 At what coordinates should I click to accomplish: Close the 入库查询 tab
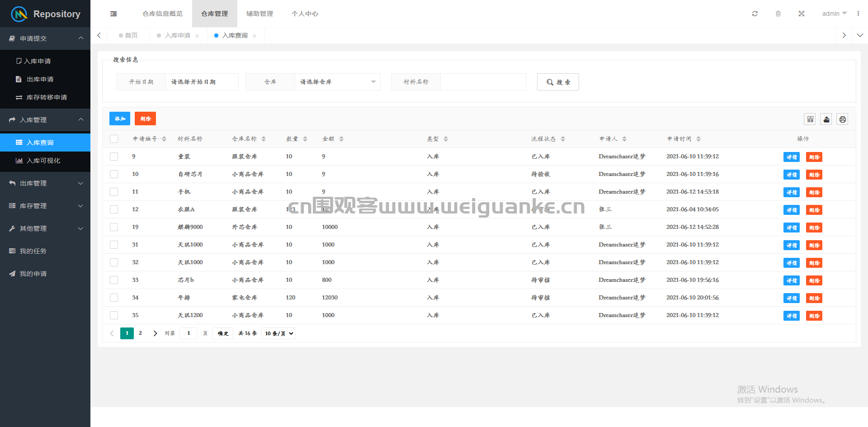tap(255, 36)
